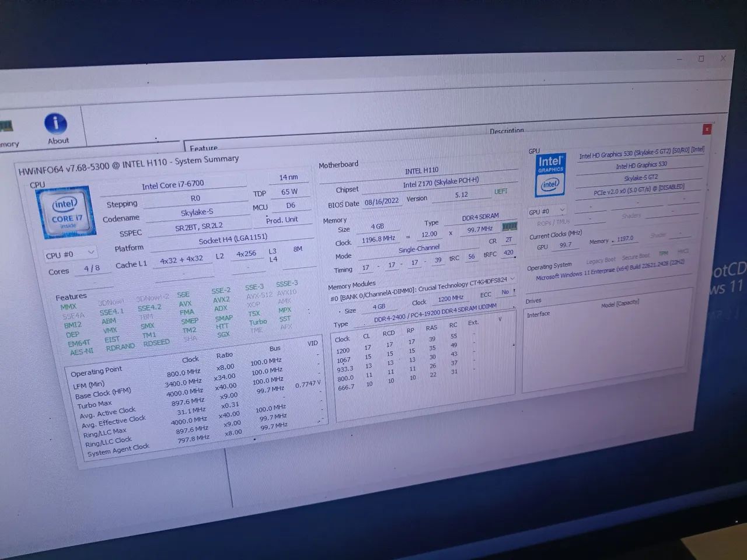The width and height of the screenshot is (747, 560).
Task: Minimize the main HWiNFO window
Action: [x=680, y=59]
